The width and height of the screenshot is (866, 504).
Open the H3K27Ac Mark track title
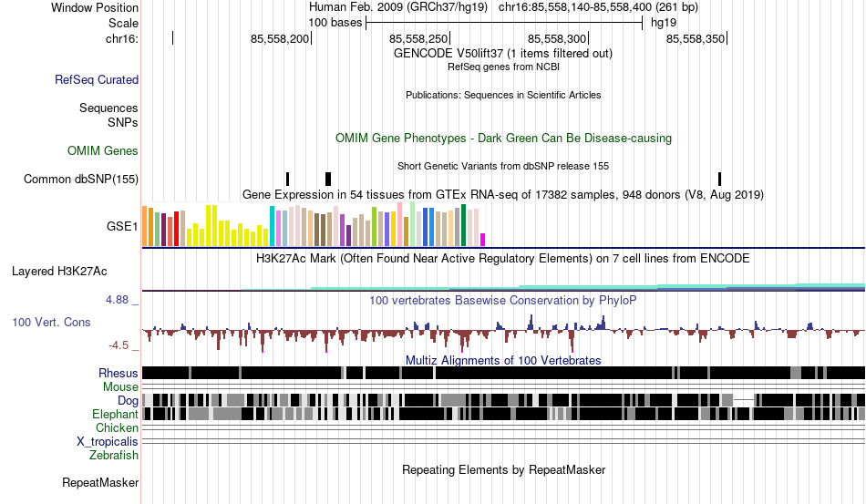click(x=503, y=258)
